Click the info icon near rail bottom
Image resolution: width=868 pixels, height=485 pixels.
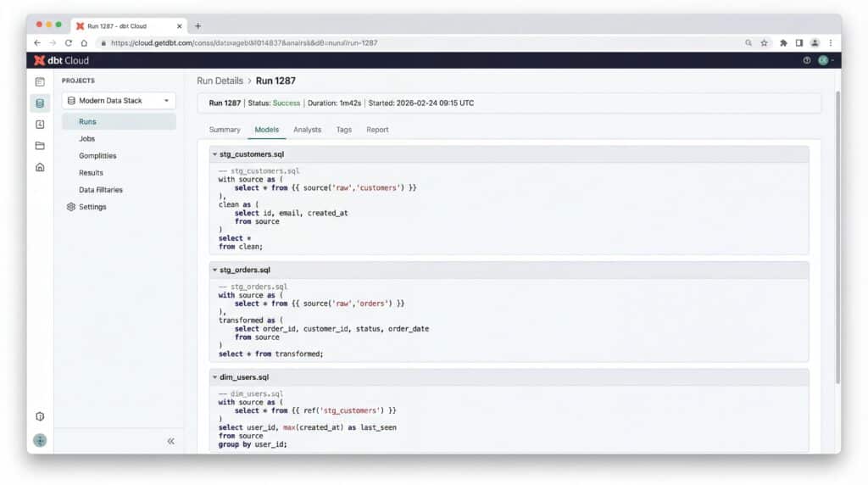pyautogui.click(x=40, y=416)
